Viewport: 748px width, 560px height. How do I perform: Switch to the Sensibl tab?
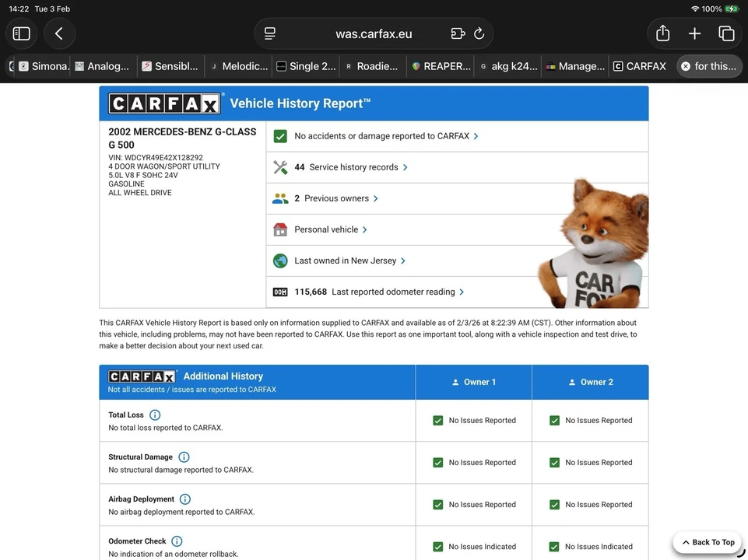[170, 66]
